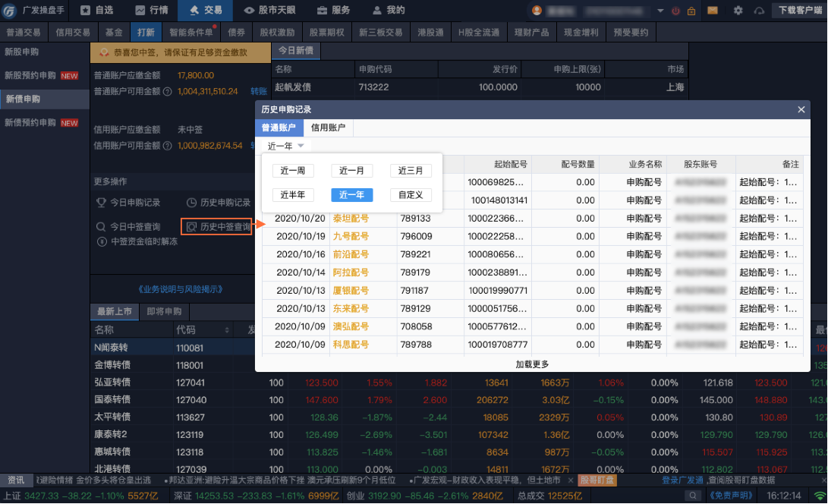Select 国泰转债 row in bond list
The width and height of the screenshot is (828, 504).
(x=458, y=400)
